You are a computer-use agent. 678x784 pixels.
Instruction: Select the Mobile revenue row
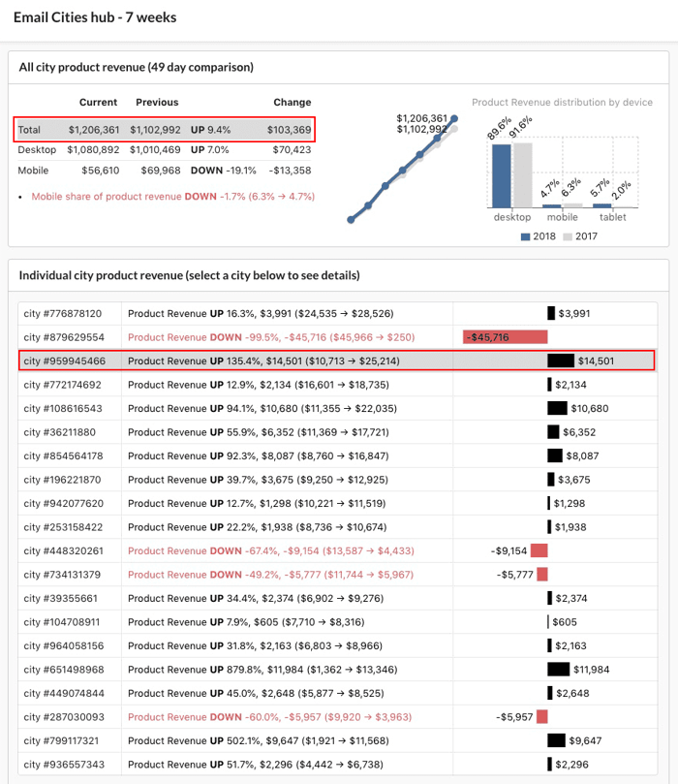[164, 171]
